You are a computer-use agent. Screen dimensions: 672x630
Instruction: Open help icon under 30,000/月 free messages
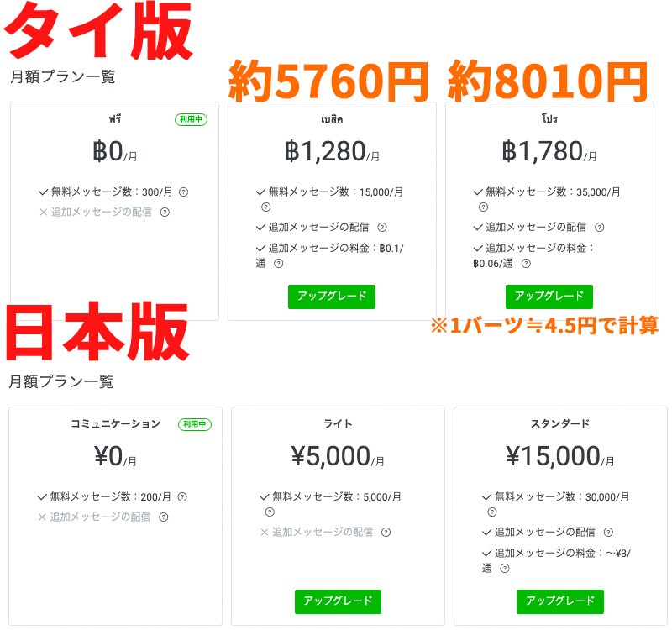coord(492,512)
